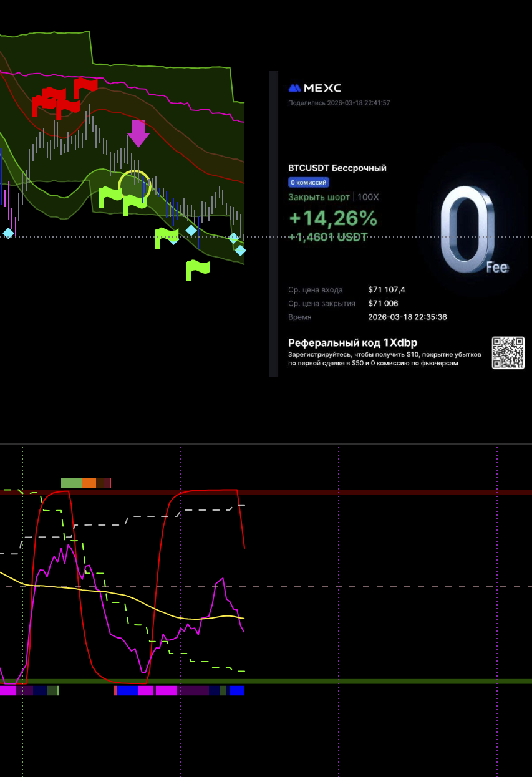
Task: Click the MEXC logo on share card
Action: click(x=314, y=88)
